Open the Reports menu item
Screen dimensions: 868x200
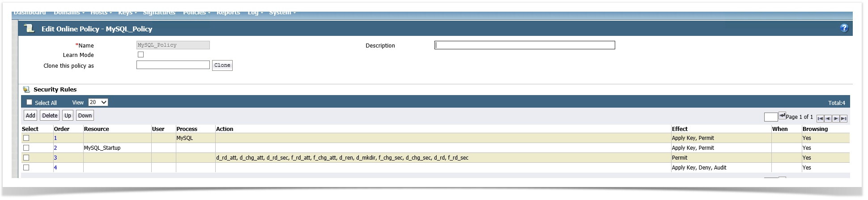click(228, 13)
